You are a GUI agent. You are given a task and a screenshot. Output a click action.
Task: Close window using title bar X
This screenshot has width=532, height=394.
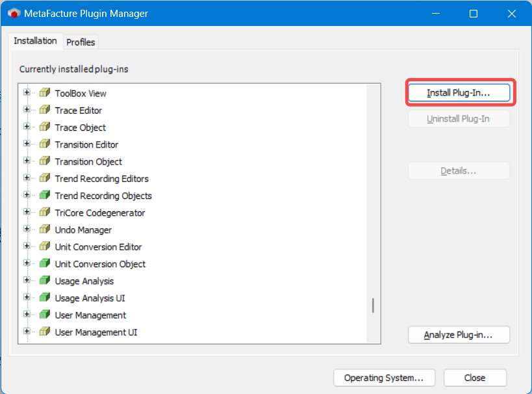click(x=512, y=14)
